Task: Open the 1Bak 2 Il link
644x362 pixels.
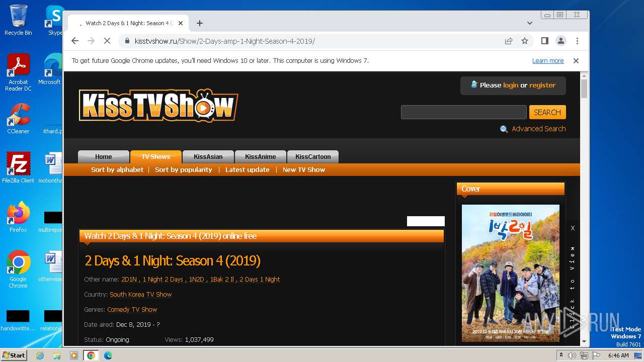Action: pyautogui.click(x=222, y=279)
